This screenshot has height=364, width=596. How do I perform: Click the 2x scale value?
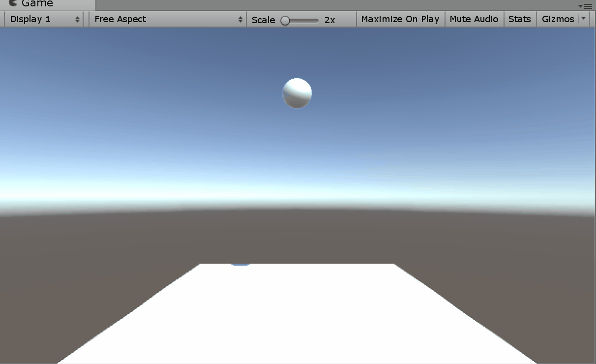(x=329, y=20)
